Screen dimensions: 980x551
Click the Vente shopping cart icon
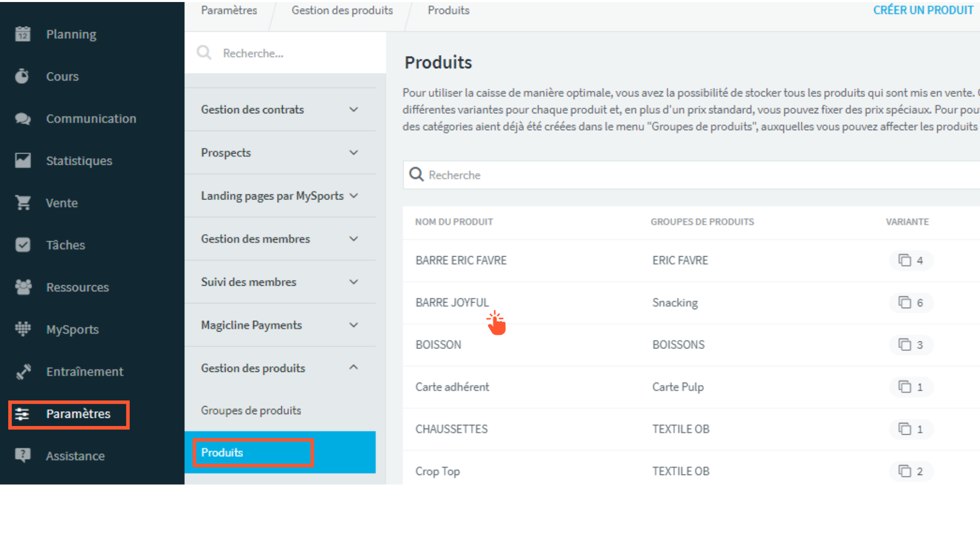[23, 203]
